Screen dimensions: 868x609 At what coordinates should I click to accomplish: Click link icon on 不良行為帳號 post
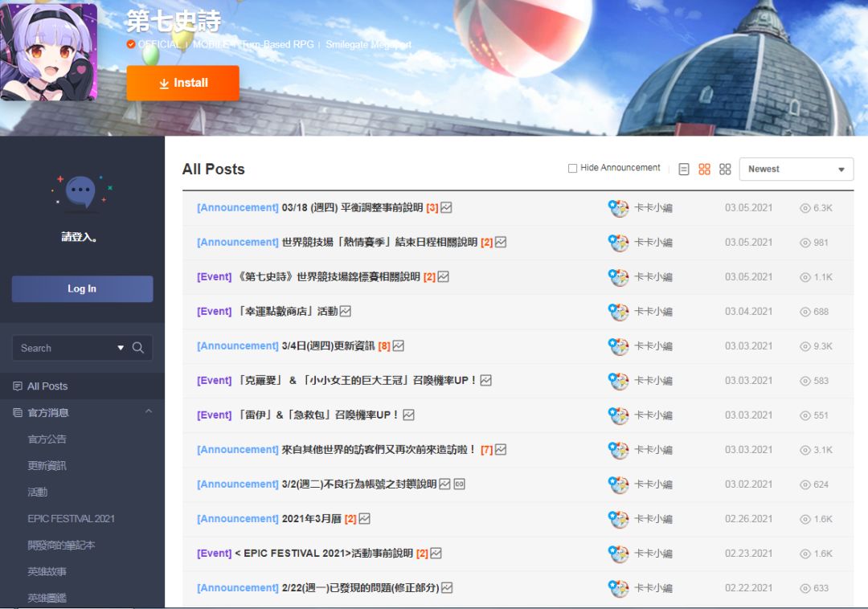click(x=460, y=484)
